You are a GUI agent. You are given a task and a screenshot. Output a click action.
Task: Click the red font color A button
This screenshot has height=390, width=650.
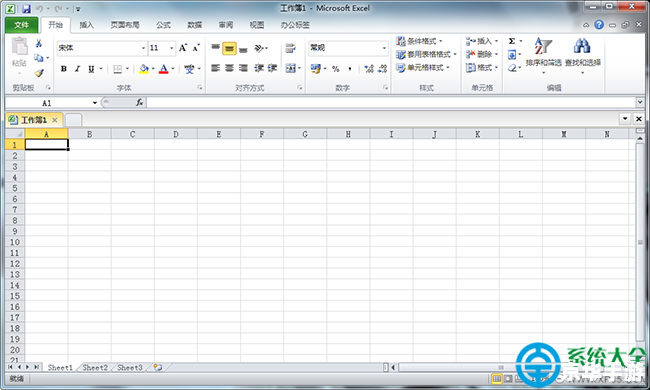click(x=164, y=69)
